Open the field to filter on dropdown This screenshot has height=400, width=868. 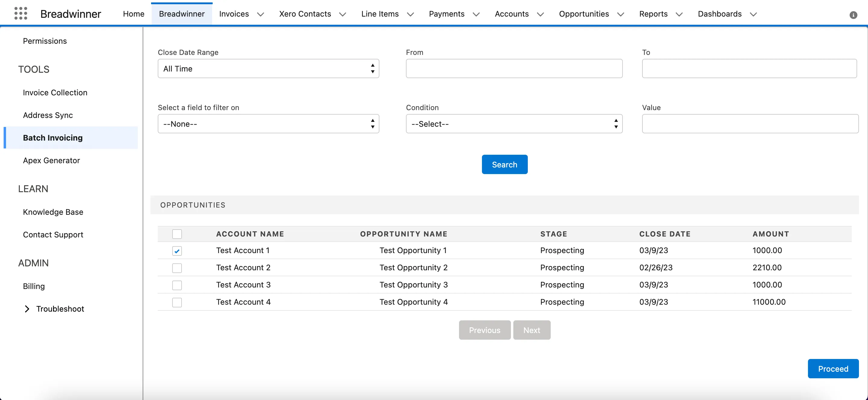click(x=268, y=124)
